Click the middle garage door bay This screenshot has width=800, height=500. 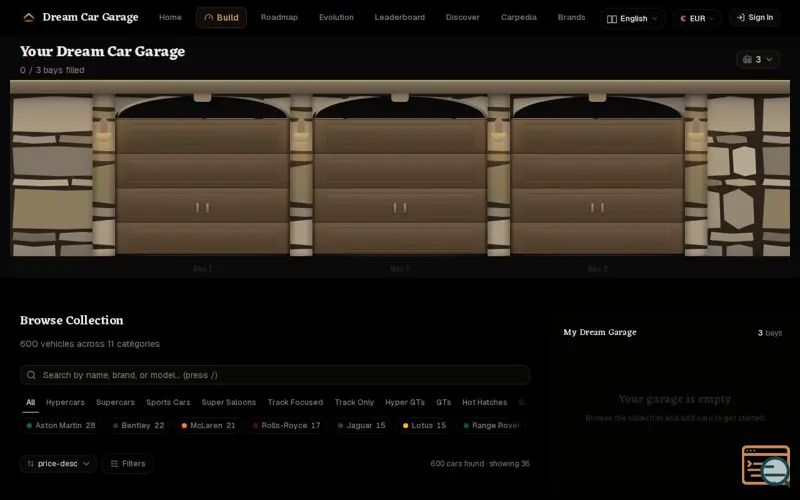pyautogui.click(x=399, y=186)
